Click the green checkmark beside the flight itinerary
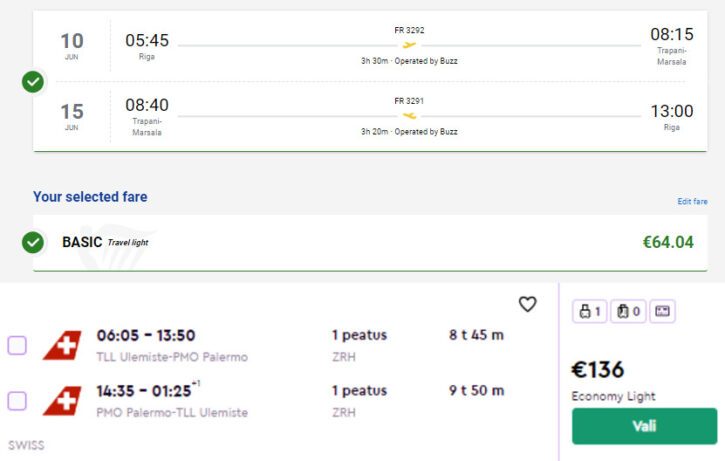725x461 pixels. pos(33,82)
